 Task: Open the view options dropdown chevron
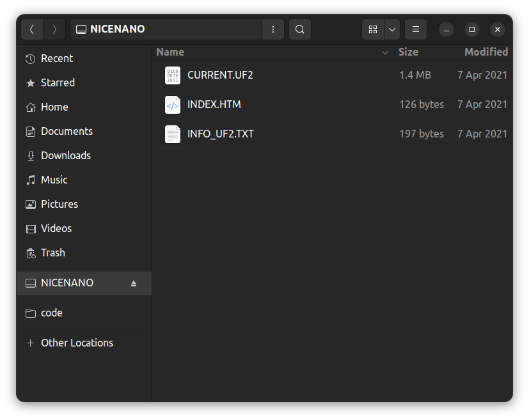(x=391, y=29)
